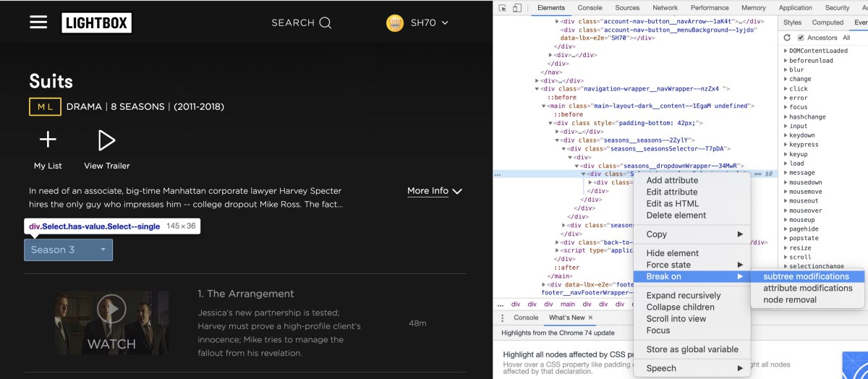868x379 pixels.
Task: Click the Lightbox logo
Action: (96, 22)
